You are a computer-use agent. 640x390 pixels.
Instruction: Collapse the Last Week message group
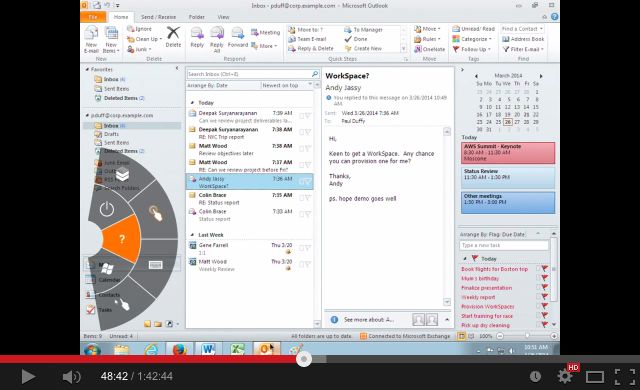point(192,235)
